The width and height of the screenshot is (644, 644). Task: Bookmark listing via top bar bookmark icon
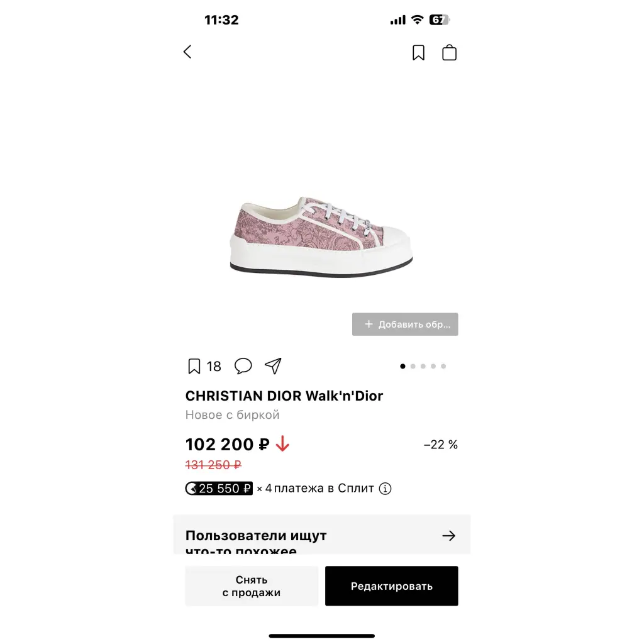(418, 53)
